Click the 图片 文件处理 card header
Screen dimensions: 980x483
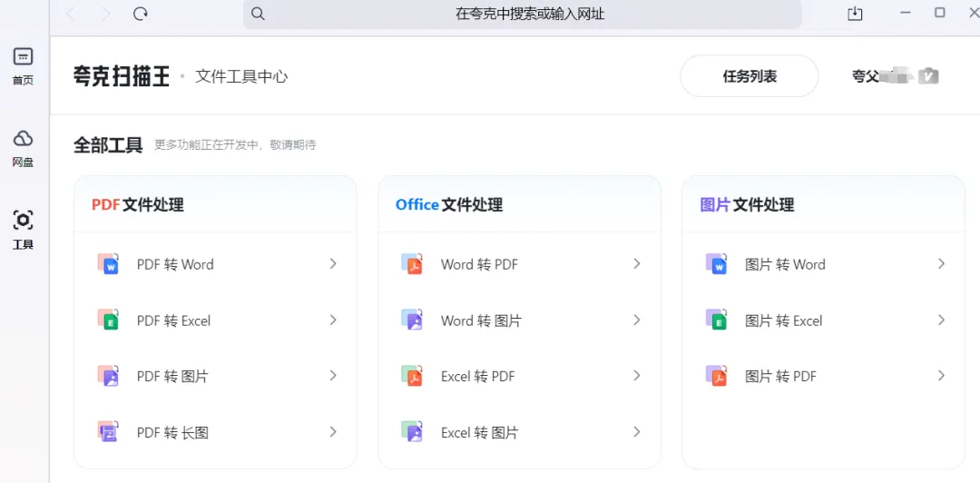[747, 204]
